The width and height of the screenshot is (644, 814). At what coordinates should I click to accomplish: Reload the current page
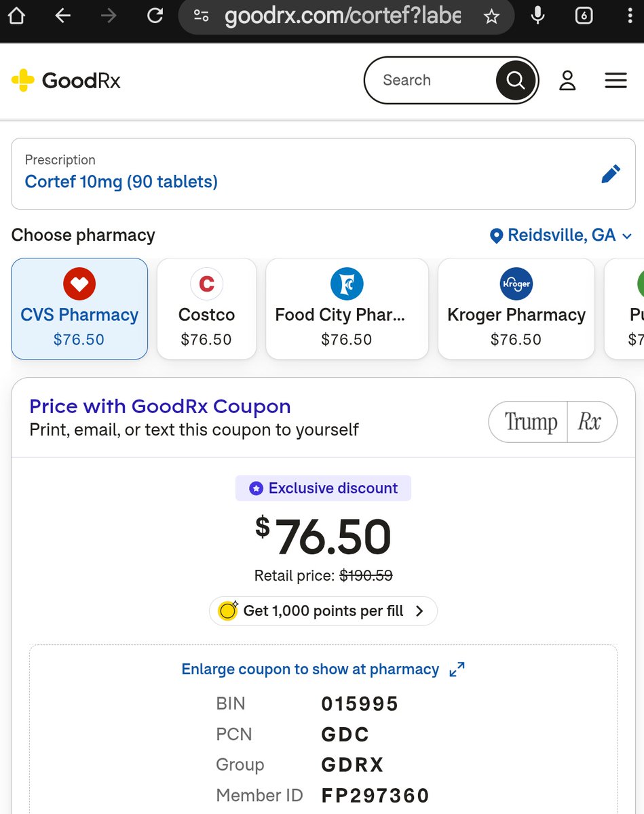[155, 16]
